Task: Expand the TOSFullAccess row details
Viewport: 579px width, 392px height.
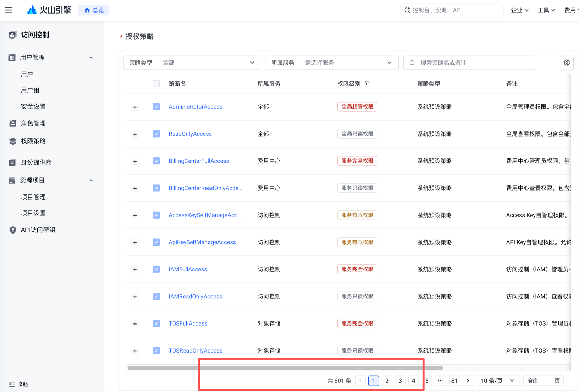Action: (135, 324)
